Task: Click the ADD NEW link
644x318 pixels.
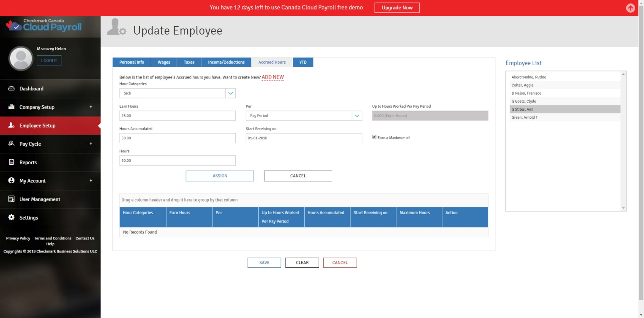Action: point(273,77)
